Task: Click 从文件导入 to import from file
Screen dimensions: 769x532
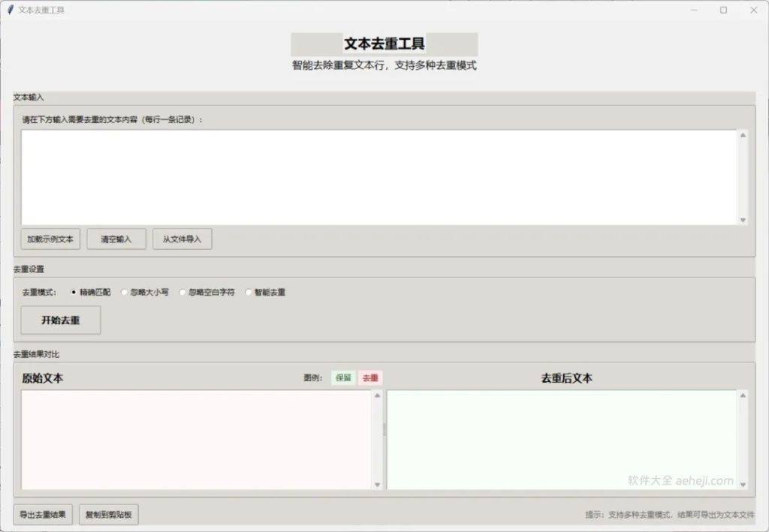Action: click(x=182, y=239)
